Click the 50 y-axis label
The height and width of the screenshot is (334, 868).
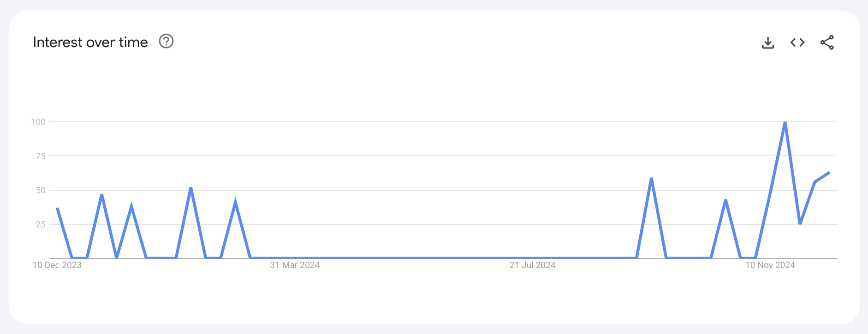pos(41,191)
